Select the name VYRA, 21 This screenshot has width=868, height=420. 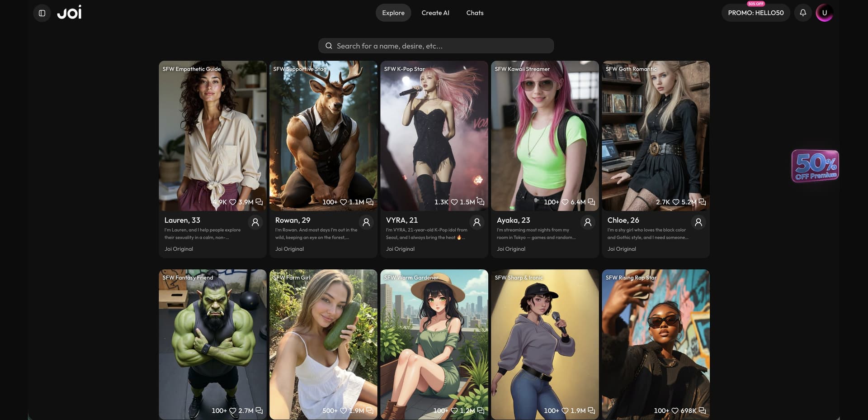pyautogui.click(x=402, y=220)
